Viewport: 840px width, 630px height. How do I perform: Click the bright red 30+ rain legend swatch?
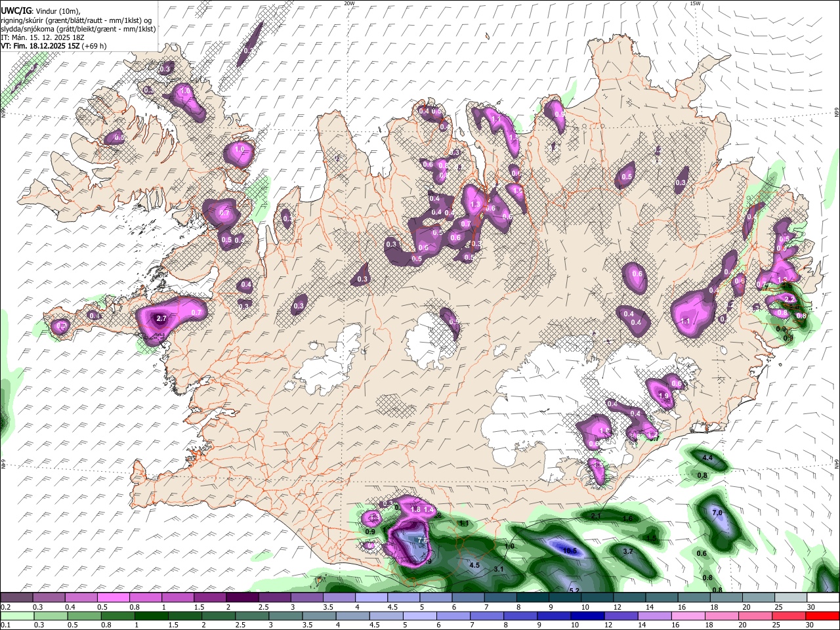pyautogui.click(x=823, y=616)
